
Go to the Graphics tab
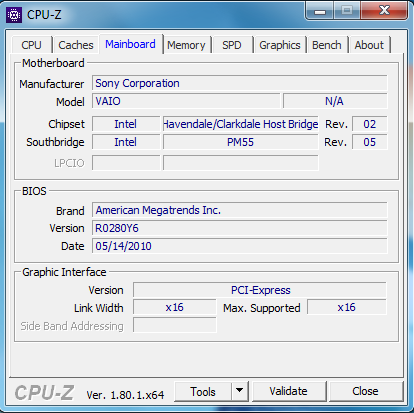coord(280,45)
